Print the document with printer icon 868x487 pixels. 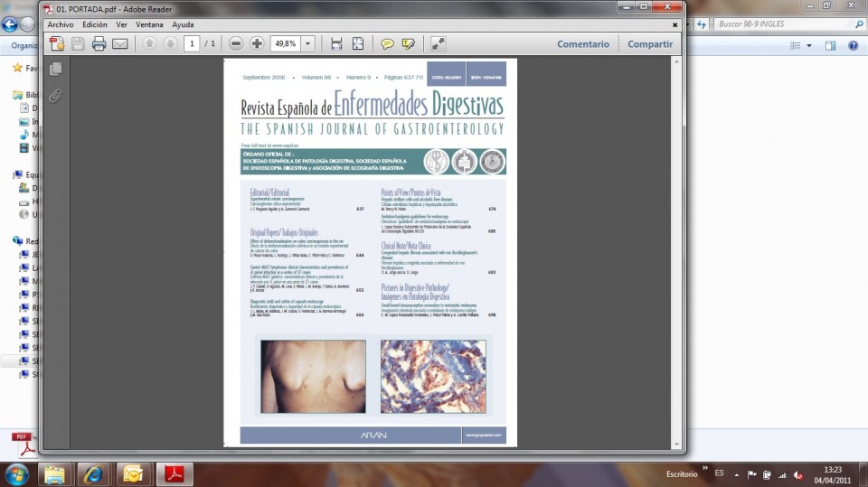[99, 43]
